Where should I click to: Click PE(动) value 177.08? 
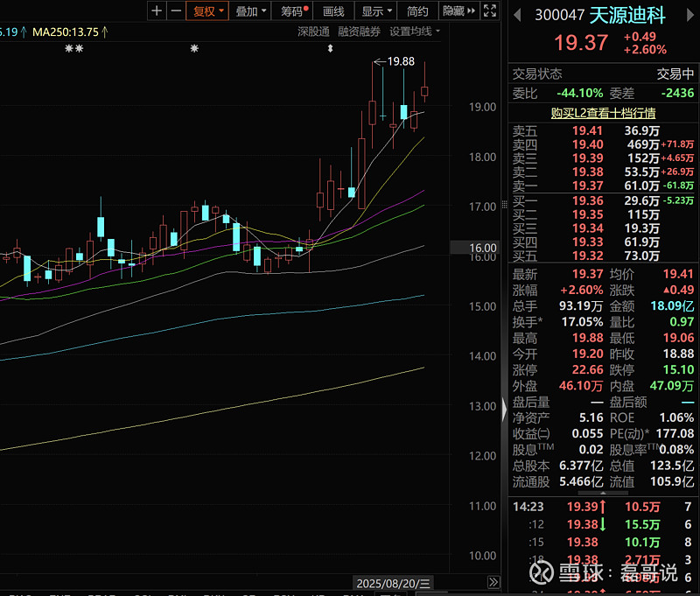click(x=675, y=433)
